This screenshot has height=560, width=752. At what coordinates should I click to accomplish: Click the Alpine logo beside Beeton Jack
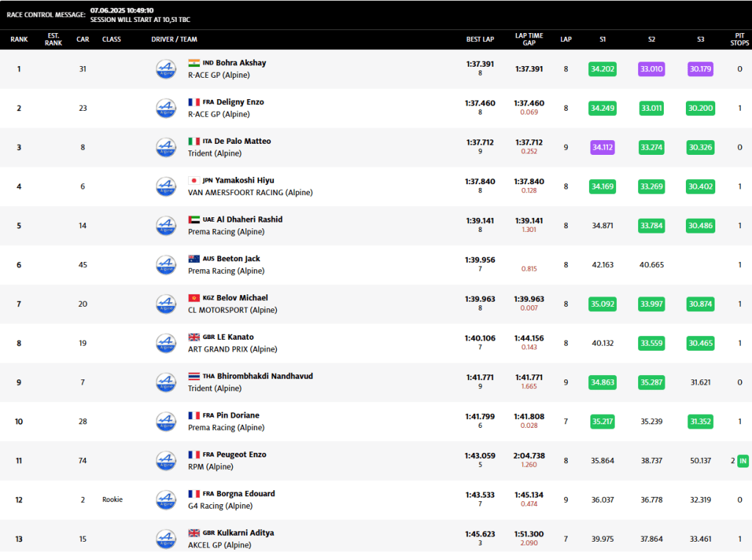166,265
